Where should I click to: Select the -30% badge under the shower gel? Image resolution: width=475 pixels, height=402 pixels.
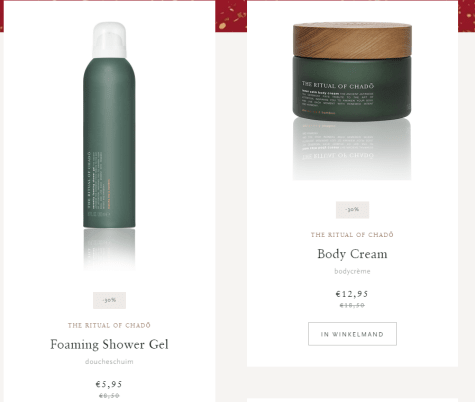[x=109, y=300]
